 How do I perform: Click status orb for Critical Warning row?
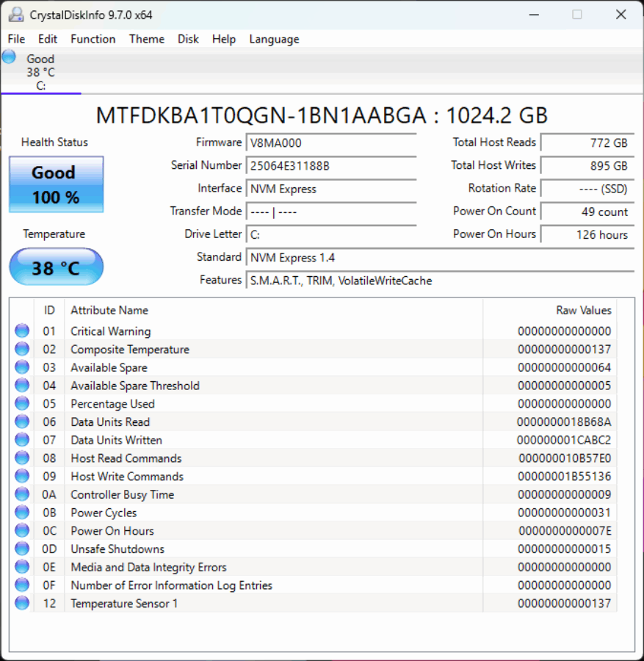(x=22, y=331)
